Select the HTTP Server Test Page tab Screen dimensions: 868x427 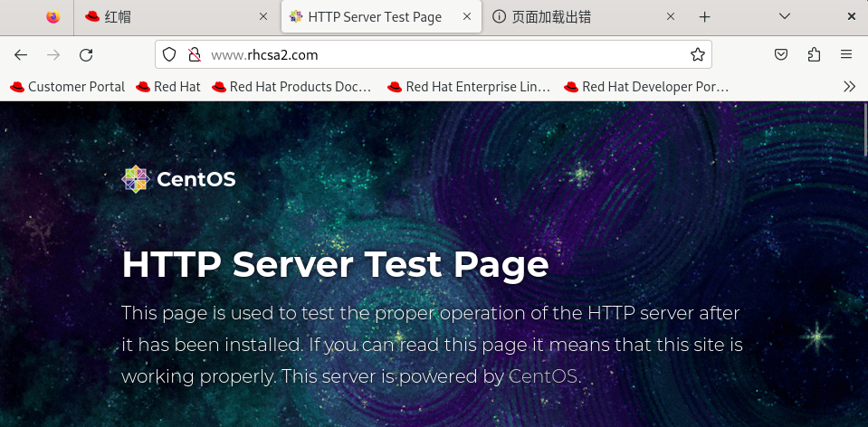[x=381, y=17]
